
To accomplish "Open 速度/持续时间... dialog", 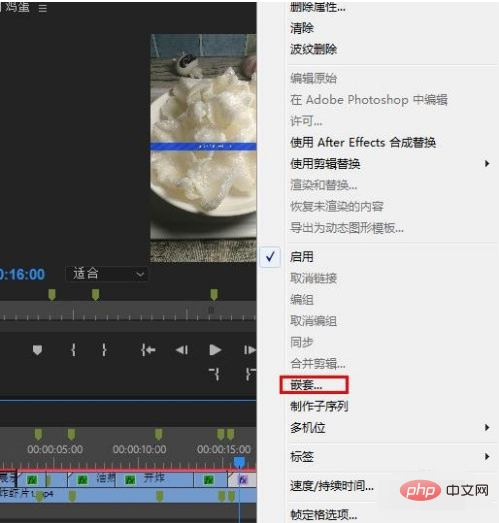I will 332,486.
